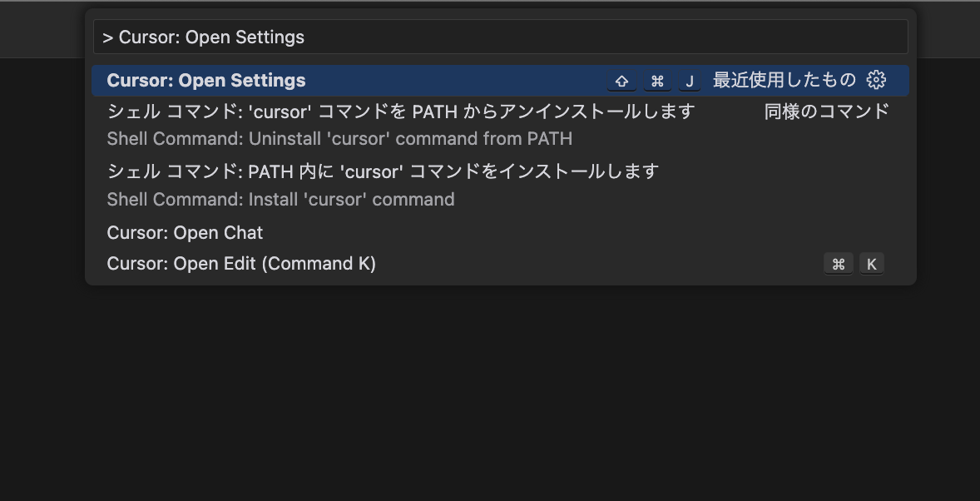Click 'Shell Command: Uninstall 'cursor' command from PATH' subtitle
Viewport: 980px width, 501px height.
(339, 139)
